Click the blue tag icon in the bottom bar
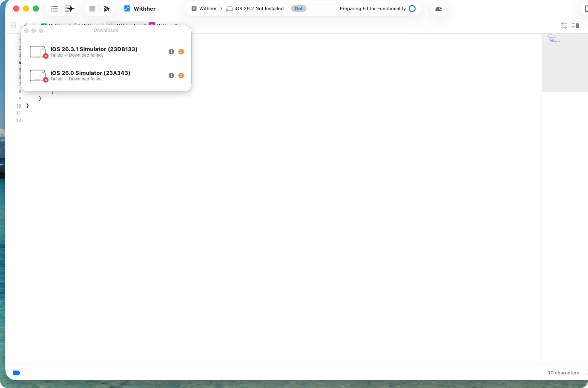Viewport: 588px width, 388px height. 17,373
